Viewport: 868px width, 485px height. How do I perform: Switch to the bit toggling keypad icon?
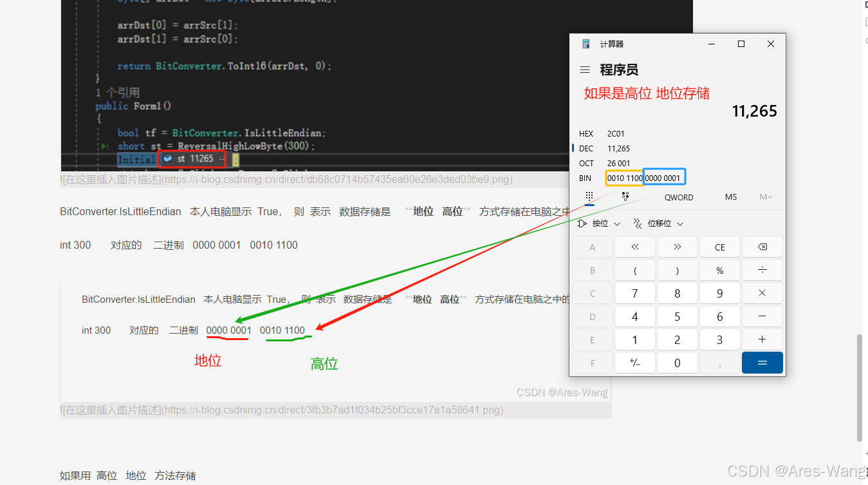coord(625,197)
